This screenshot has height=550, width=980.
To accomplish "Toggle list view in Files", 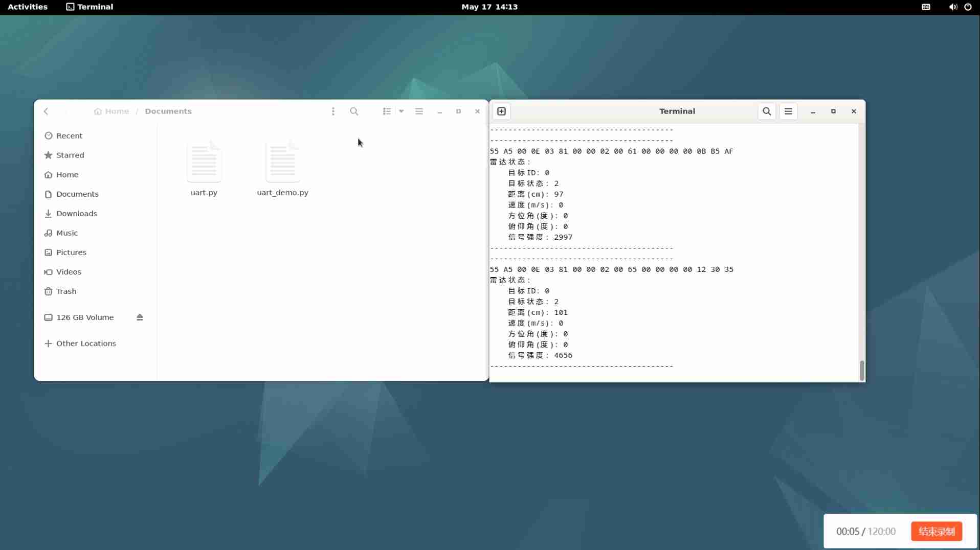I will coord(387,111).
